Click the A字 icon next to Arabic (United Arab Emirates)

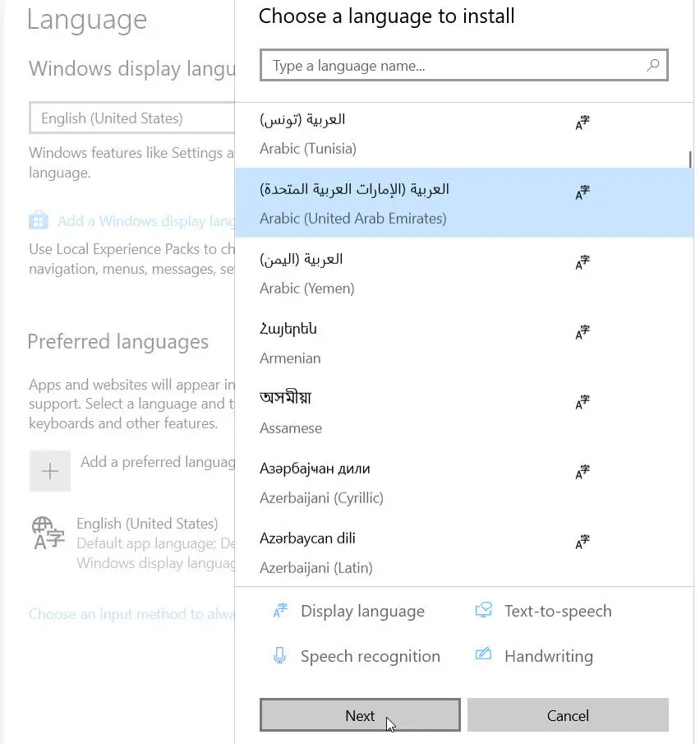583,192
